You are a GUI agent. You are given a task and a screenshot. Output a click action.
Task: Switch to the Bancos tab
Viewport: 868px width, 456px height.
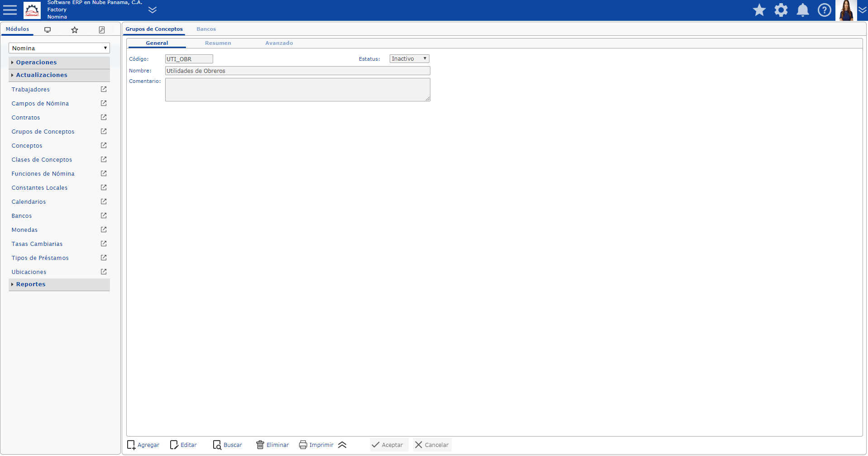(206, 29)
